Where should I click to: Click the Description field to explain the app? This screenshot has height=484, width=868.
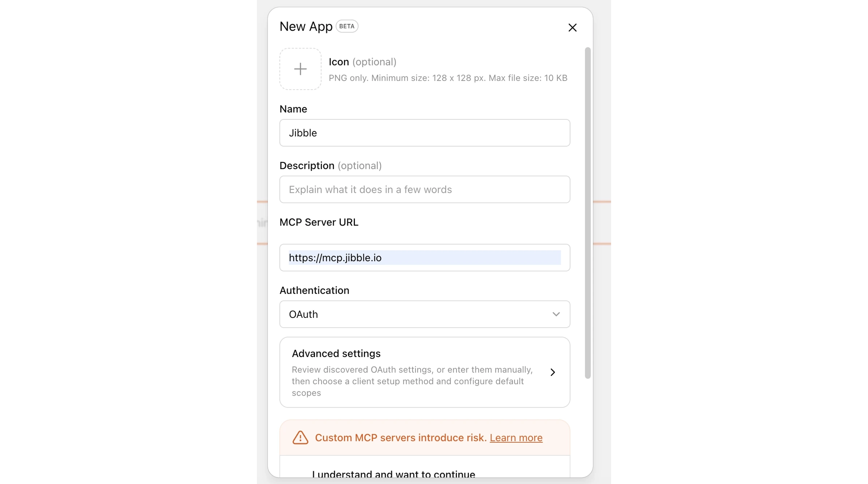[425, 189]
